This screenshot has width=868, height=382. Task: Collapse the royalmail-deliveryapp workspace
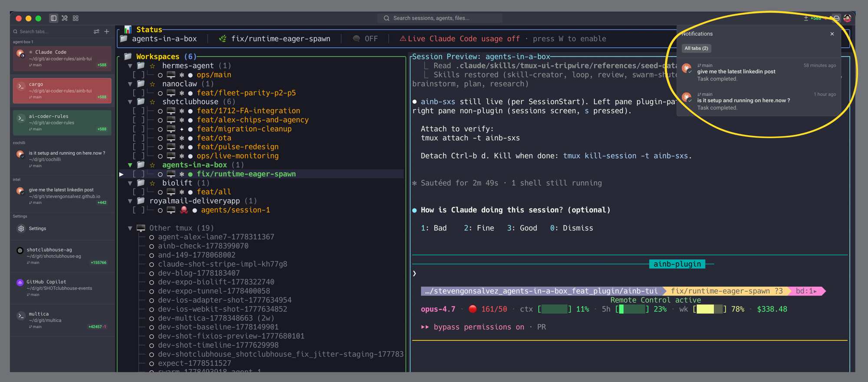(130, 201)
